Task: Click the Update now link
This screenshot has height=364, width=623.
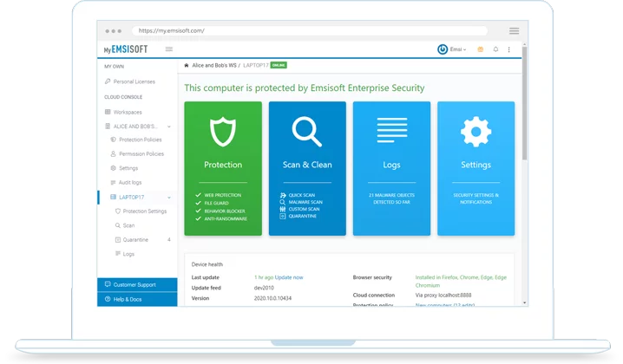Action: pyautogui.click(x=289, y=277)
